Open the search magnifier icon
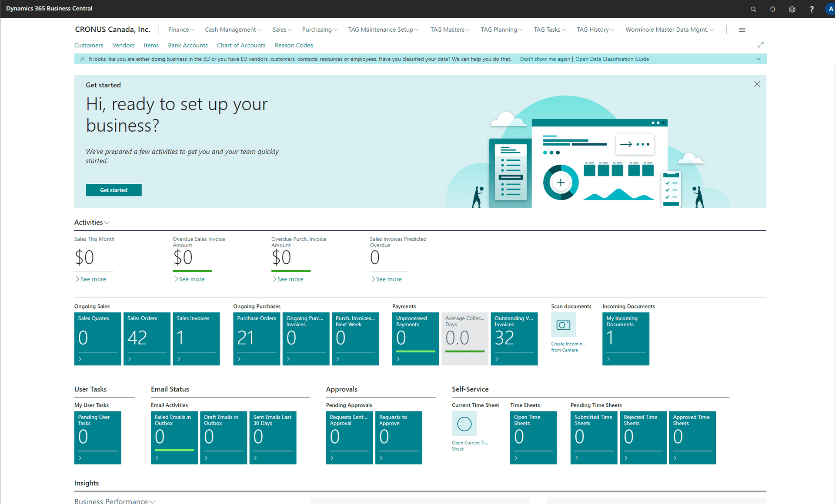This screenshot has height=504, width=835. [753, 9]
